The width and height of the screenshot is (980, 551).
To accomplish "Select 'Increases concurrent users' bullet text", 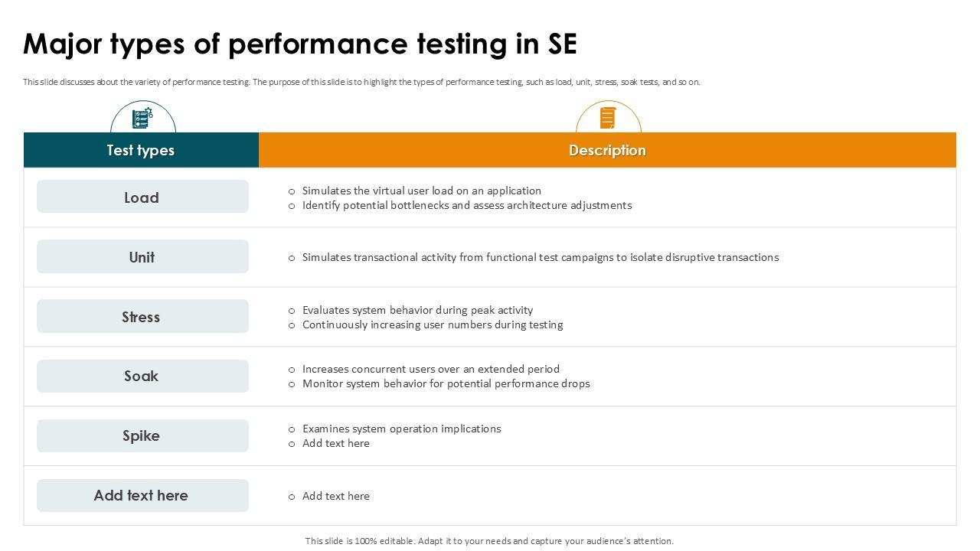I will coord(430,369).
